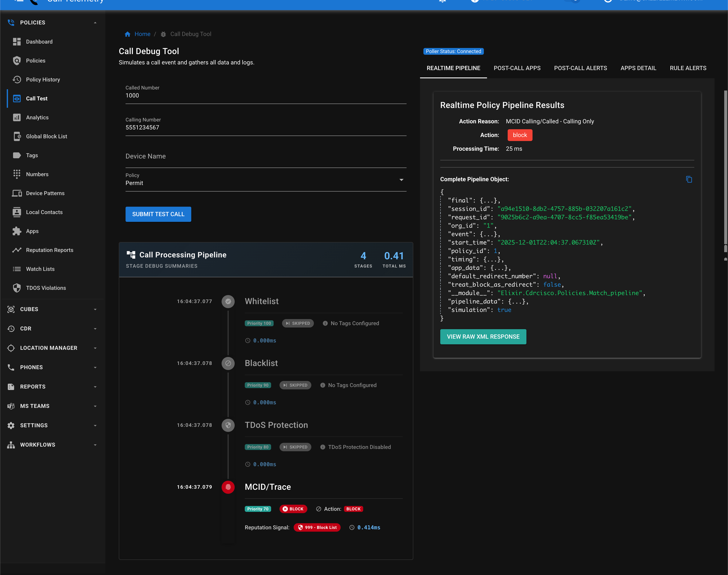Click the Priority 80 chip under TDoS Protection

tap(258, 447)
